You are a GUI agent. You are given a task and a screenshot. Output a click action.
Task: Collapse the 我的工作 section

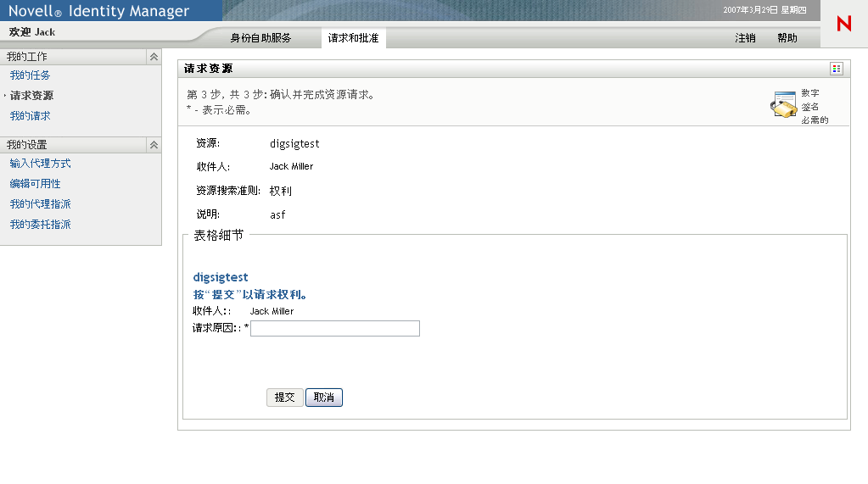[154, 57]
